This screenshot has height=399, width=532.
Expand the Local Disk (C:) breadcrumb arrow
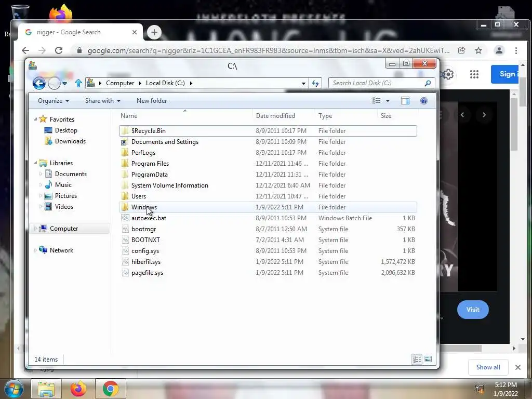[x=191, y=83]
